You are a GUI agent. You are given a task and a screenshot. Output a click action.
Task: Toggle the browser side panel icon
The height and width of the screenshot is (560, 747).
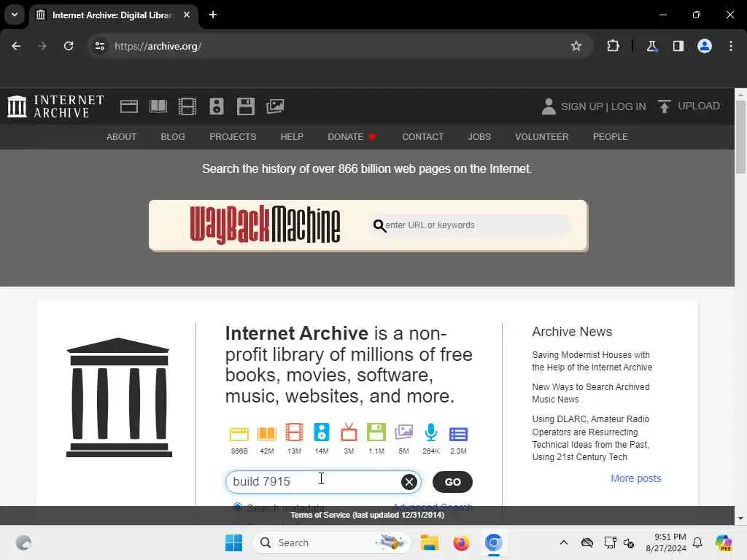[x=678, y=46]
